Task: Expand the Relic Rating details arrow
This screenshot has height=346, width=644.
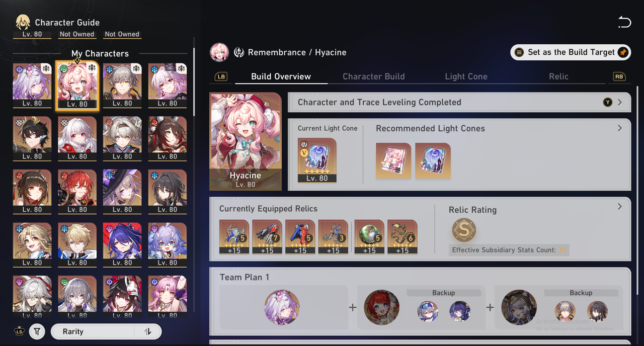Action: (x=619, y=207)
